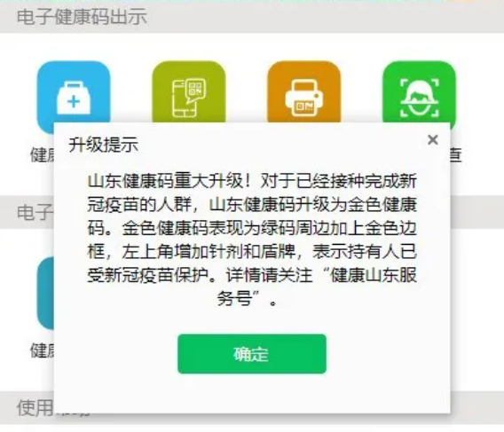Image resolution: width=504 pixels, height=432 pixels.
Task: Click the 左上角增加针剂和盾牌 line in the notice
Action: coord(209,252)
